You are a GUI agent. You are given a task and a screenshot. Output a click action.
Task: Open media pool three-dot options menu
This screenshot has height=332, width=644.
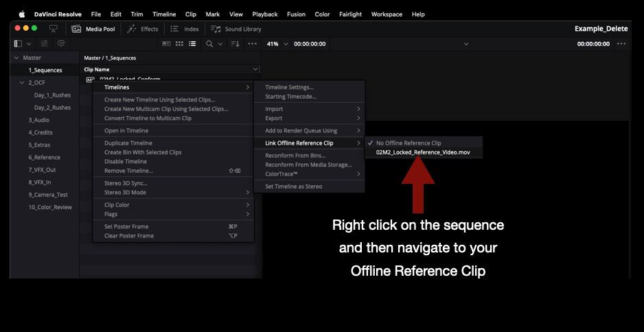(x=252, y=43)
